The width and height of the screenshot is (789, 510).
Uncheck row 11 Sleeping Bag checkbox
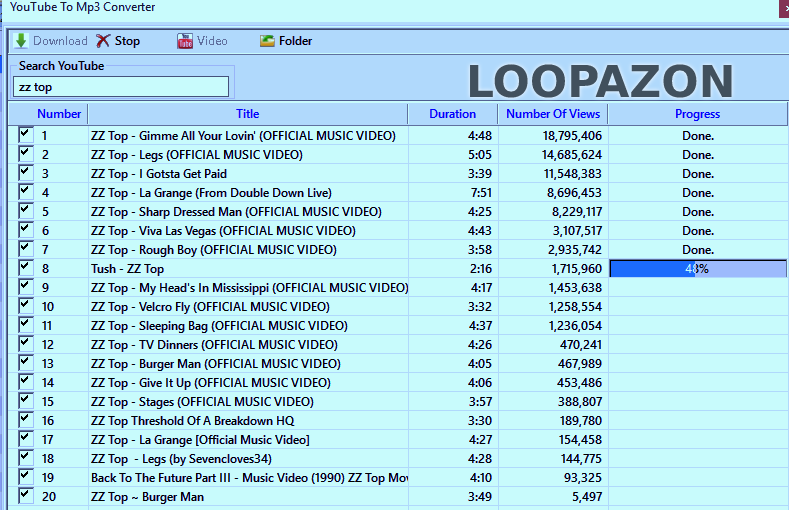pyautogui.click(x=25, y=325)
